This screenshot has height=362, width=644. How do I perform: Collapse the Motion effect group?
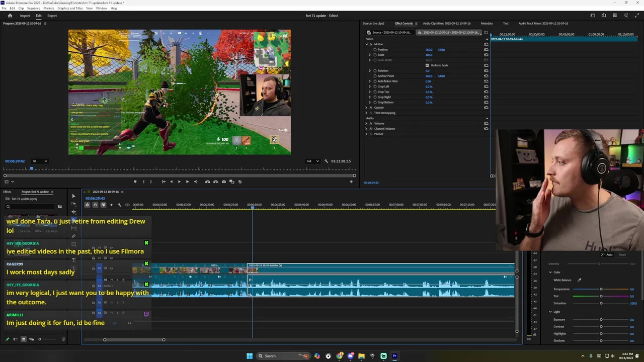click(366, 44)
